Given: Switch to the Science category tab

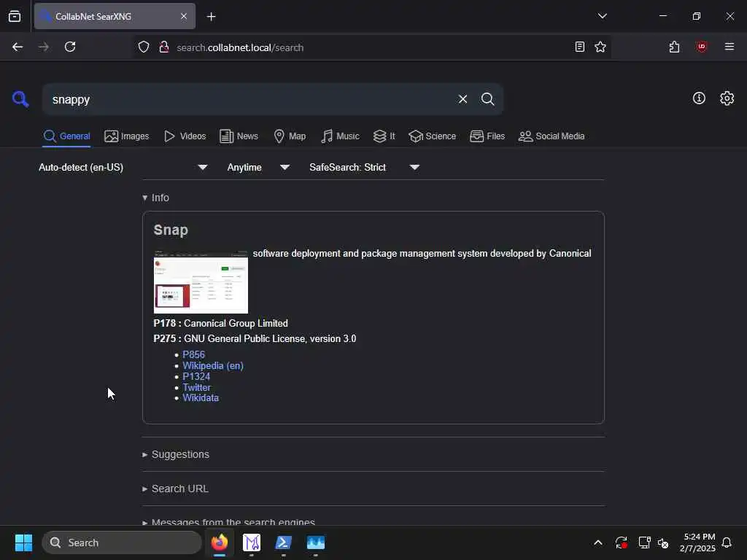Looking at the screenshot, I should click(x=433, y=136).
